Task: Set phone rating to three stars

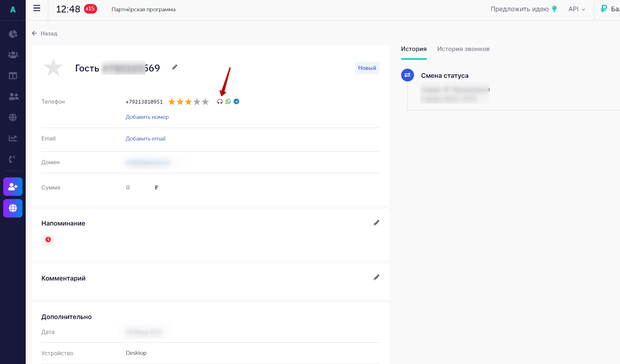Action: (188, 102)
